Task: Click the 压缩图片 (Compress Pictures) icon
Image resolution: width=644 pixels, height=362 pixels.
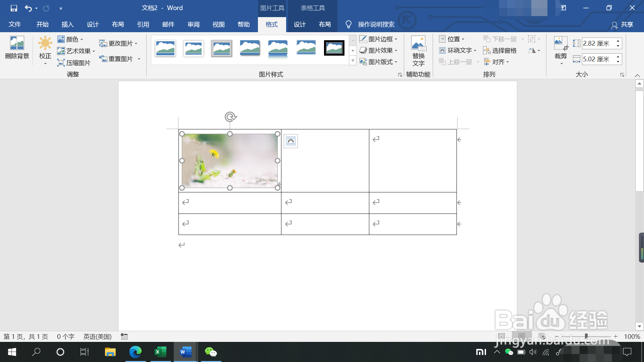Action: click(74, 62)
